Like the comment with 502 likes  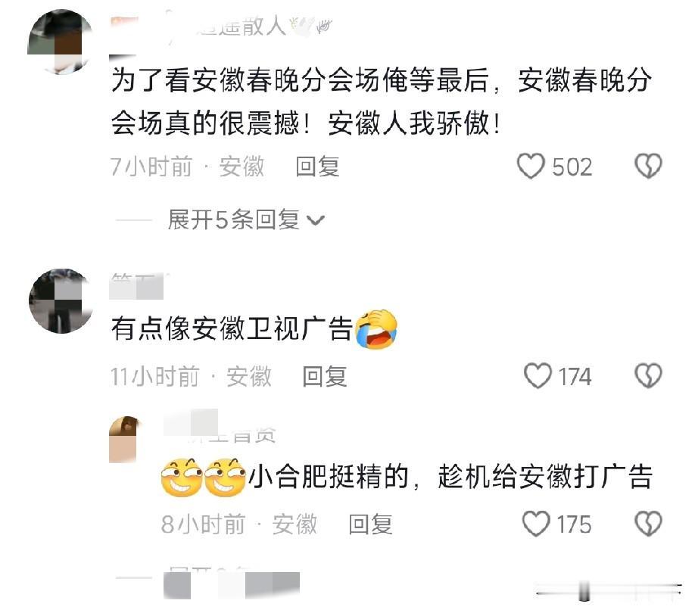(x=531, y=166)
